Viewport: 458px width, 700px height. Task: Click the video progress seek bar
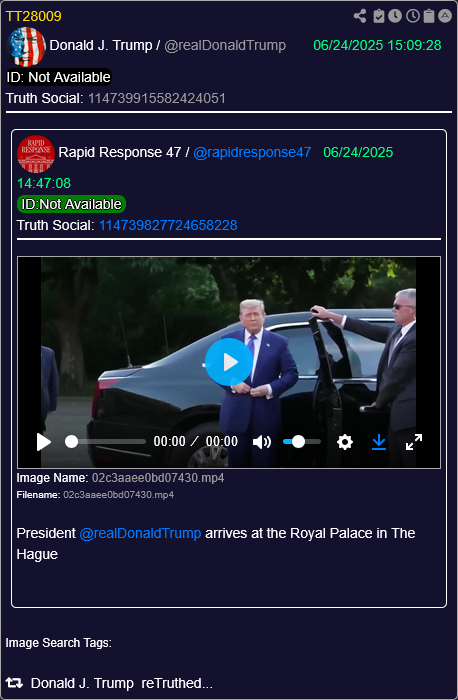point(105,442)
